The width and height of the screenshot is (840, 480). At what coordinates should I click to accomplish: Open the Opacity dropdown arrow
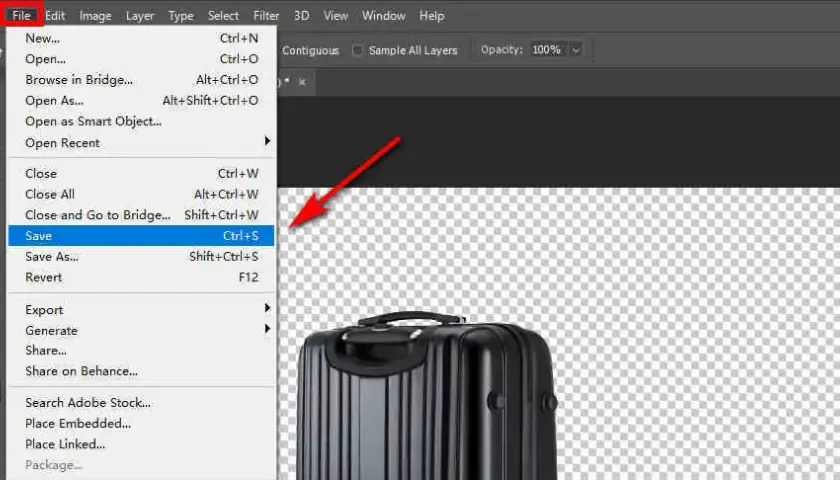pyautogui.click(x=576, y=50)
